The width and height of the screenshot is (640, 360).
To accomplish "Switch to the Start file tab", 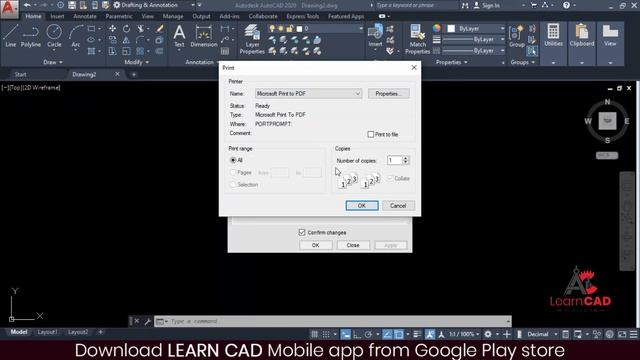I will click(20, 74).
